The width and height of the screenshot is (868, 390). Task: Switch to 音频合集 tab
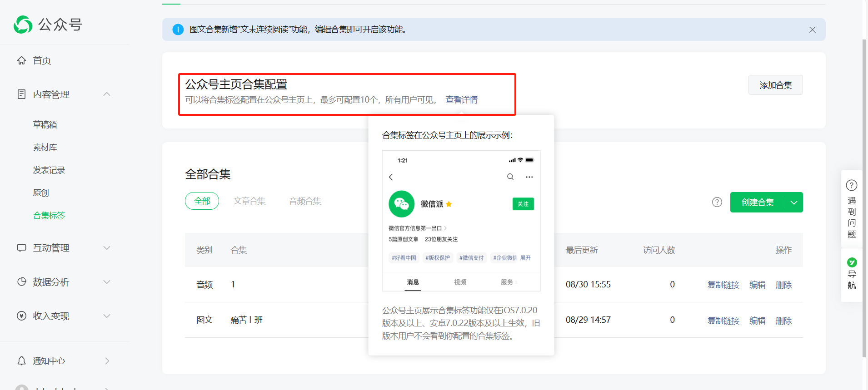click(x=305, y=201)
